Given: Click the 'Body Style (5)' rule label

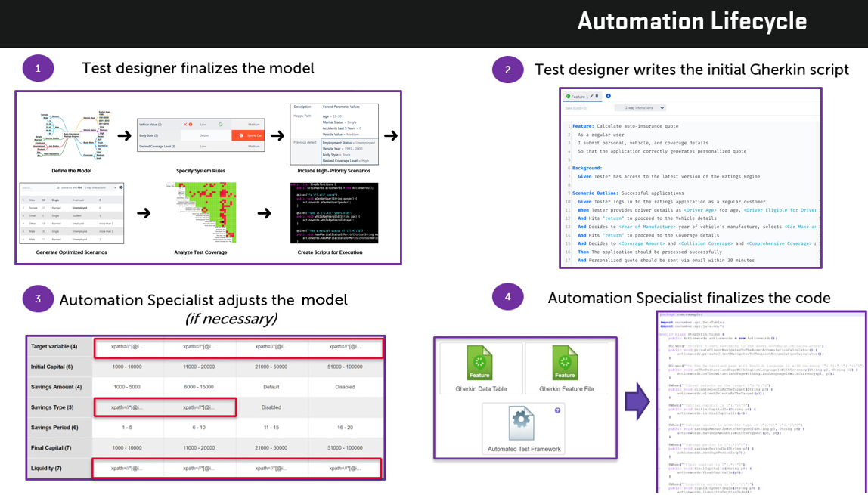Looking at the screenshot, I should [148, 135].
